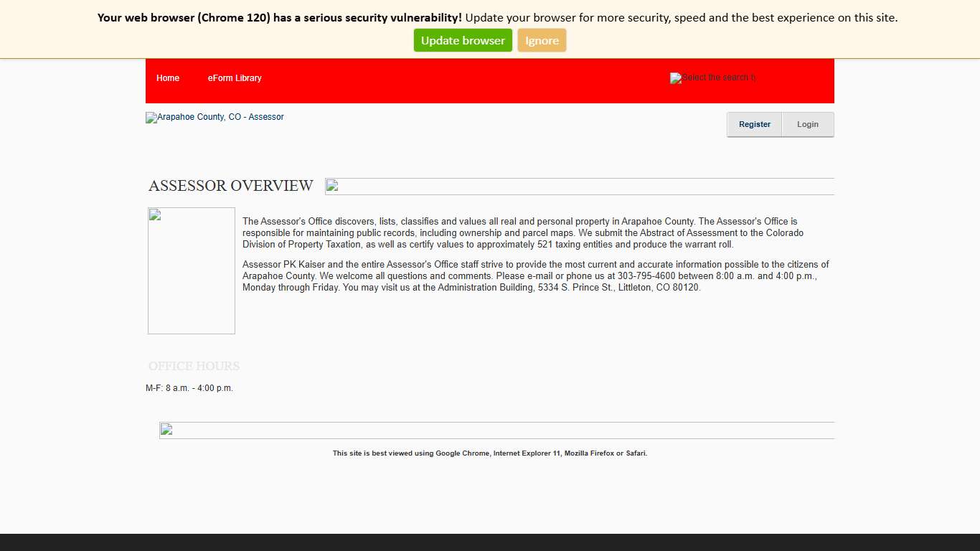Click the broken image icon above the footer
Viewport: 980px width, 551px height.
(166, 429)
